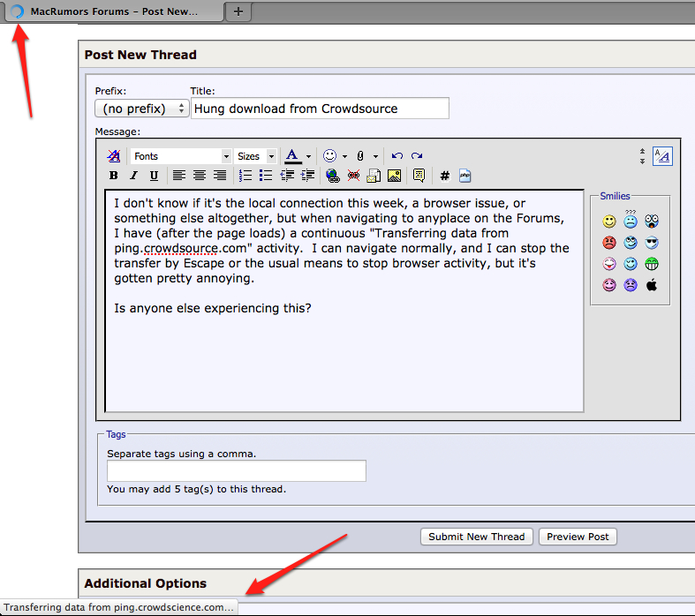Insert the red mad smiley
The image size is (695, 616).
click(609, 243)
